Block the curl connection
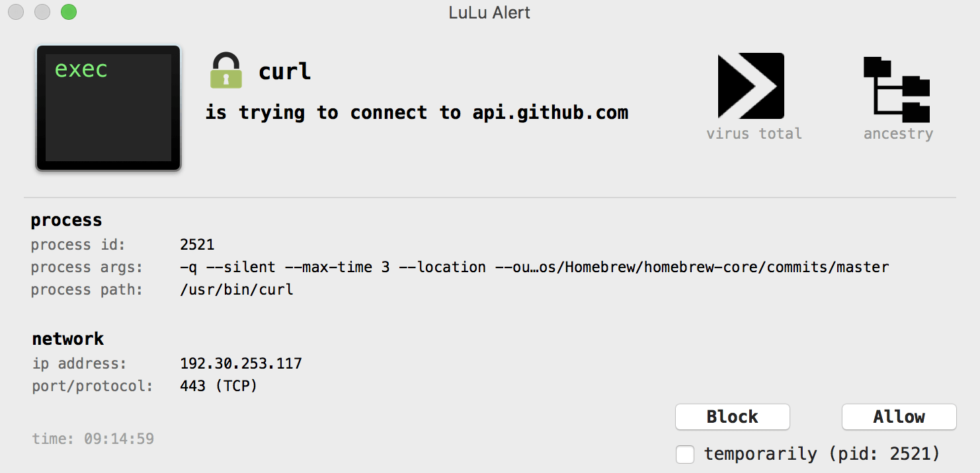This screenshot has height=473, width=980. tap(733, 417)
